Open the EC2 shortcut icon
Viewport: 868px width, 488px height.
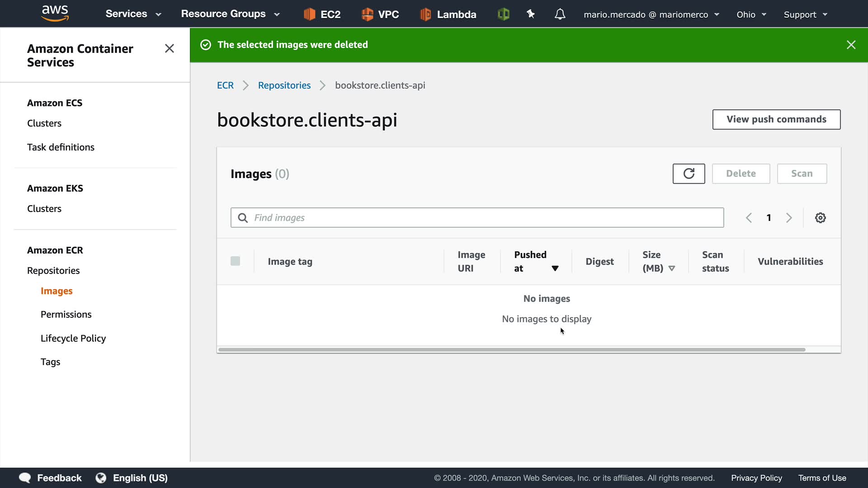point(309,14)
